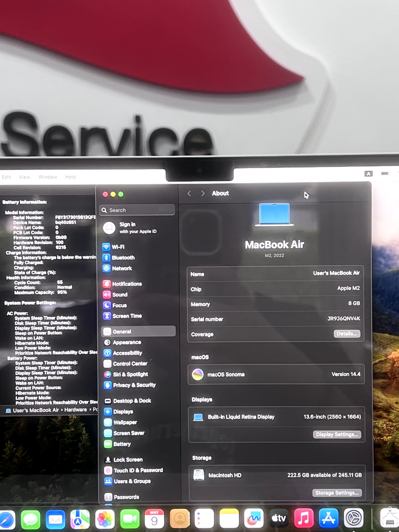
Task: Open the App Store from Dock
Action: [329, 518]
